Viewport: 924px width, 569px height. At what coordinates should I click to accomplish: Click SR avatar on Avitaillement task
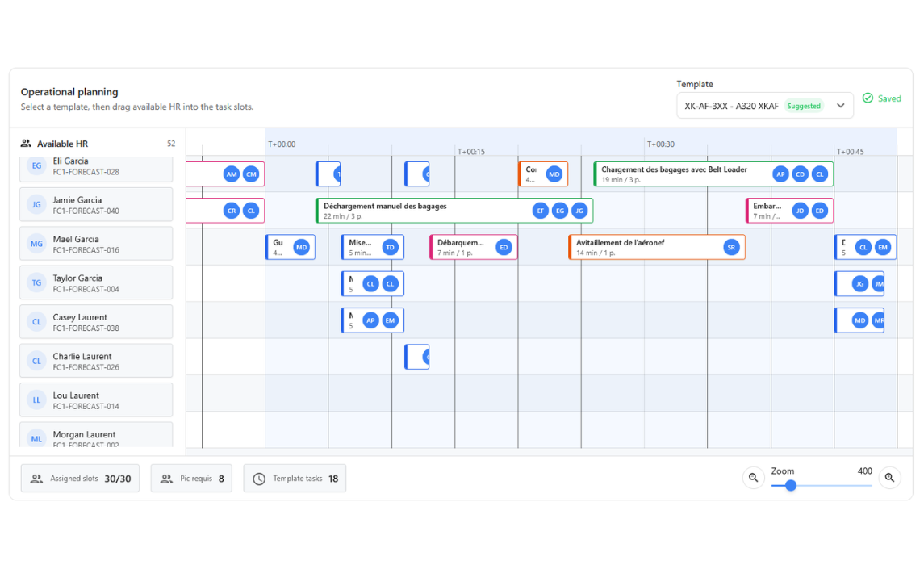coord(731,247)
